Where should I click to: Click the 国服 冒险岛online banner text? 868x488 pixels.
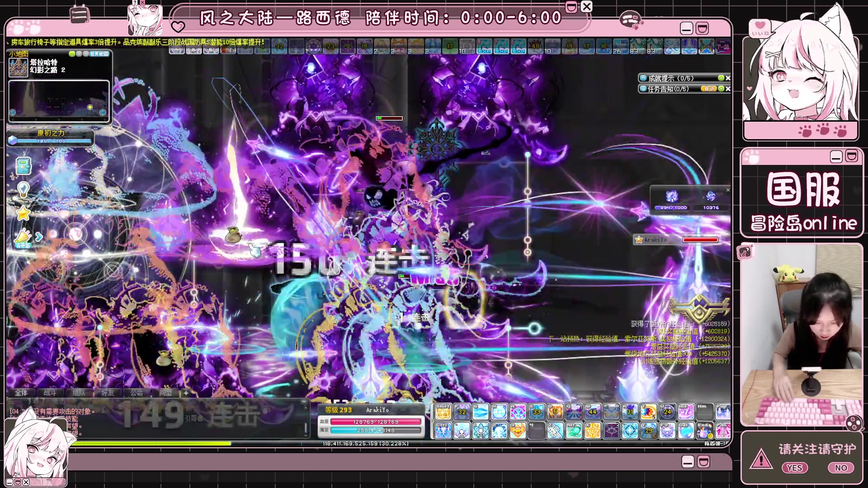click(x=803, y=202)
